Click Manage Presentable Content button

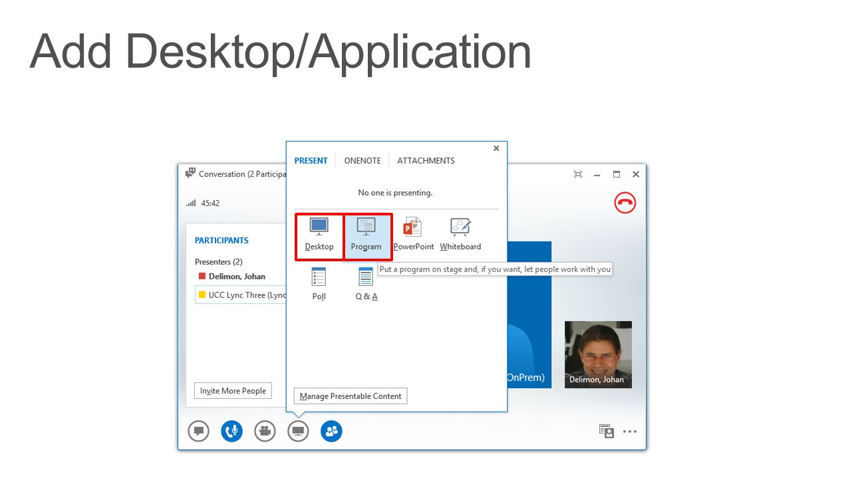coord(351,396)
